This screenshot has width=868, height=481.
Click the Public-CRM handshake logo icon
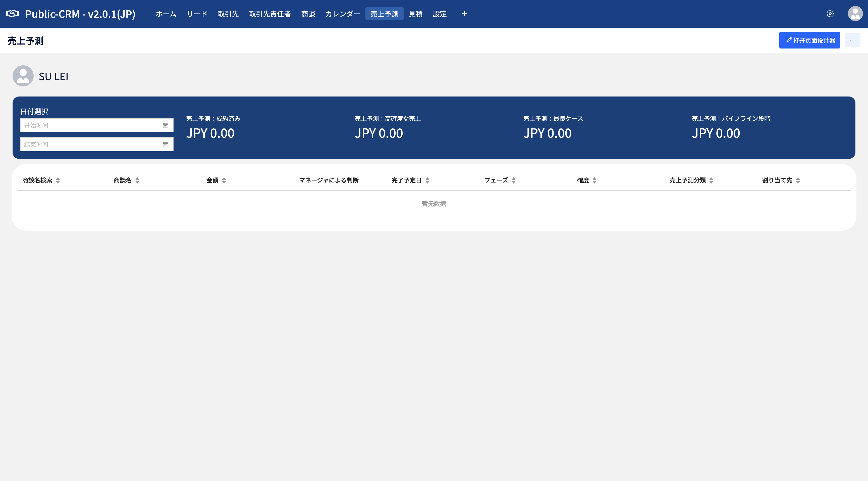coord(13,14)
